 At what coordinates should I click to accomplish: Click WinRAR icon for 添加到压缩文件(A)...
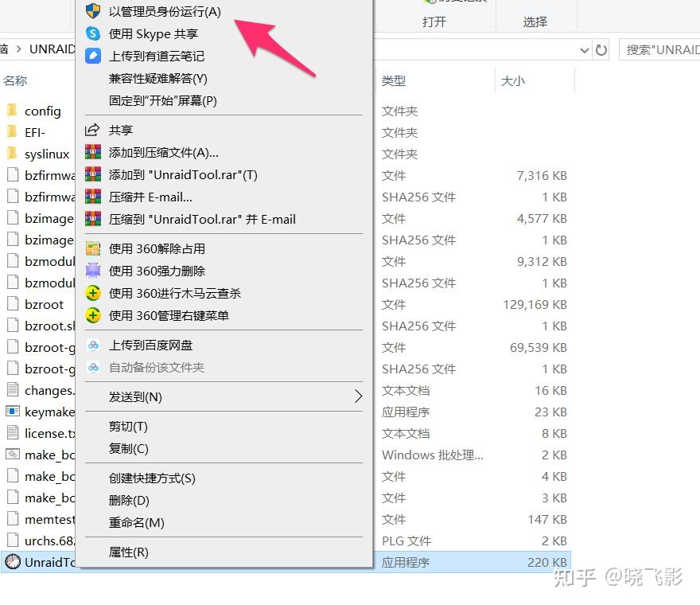(93, 152)
